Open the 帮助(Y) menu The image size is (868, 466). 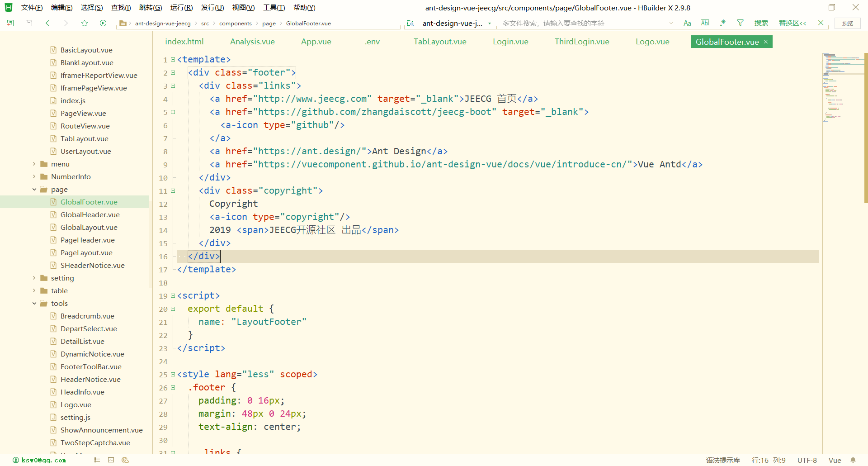pos(304,8)
